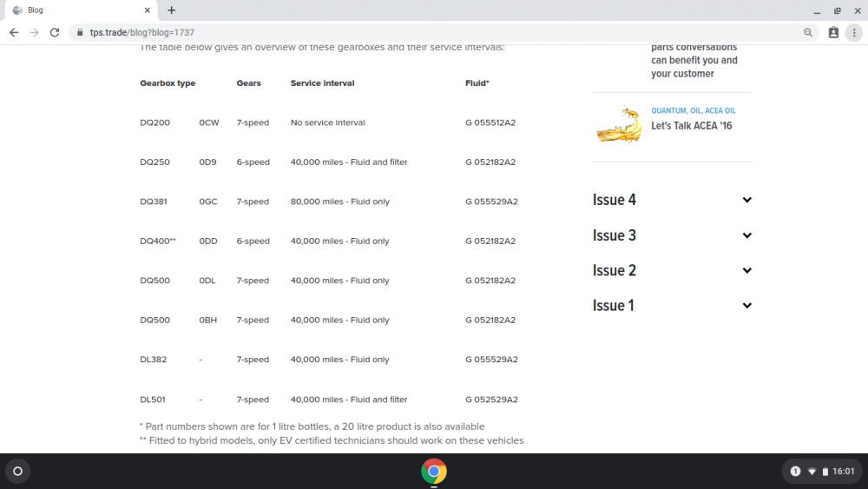This screenshot has height=489, width=868.
Task: Click the address bar URL
Action: [142, 33]
